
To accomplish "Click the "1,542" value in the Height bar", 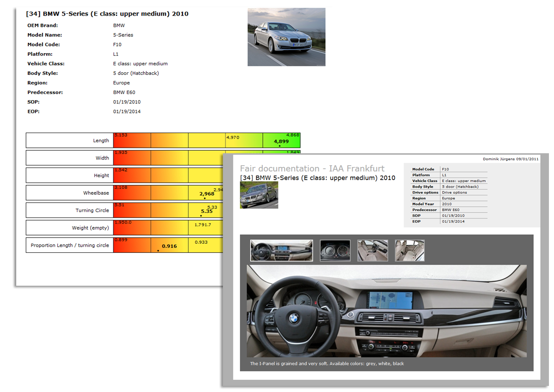I will (x=121, y=170).
